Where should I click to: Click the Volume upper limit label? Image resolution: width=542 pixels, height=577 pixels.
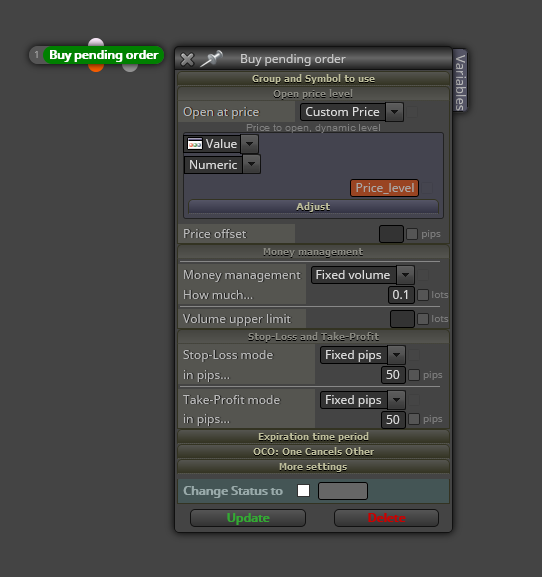click(237, 319)
